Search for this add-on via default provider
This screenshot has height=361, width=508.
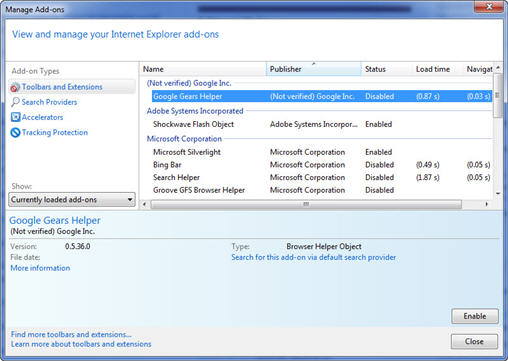coord(314,257)
